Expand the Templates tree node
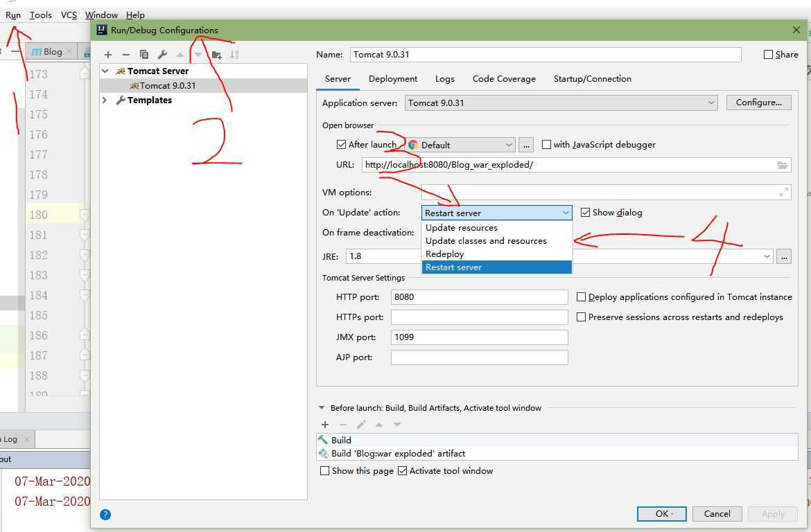Viewport: 811px width, 532px height. (105, 100)
